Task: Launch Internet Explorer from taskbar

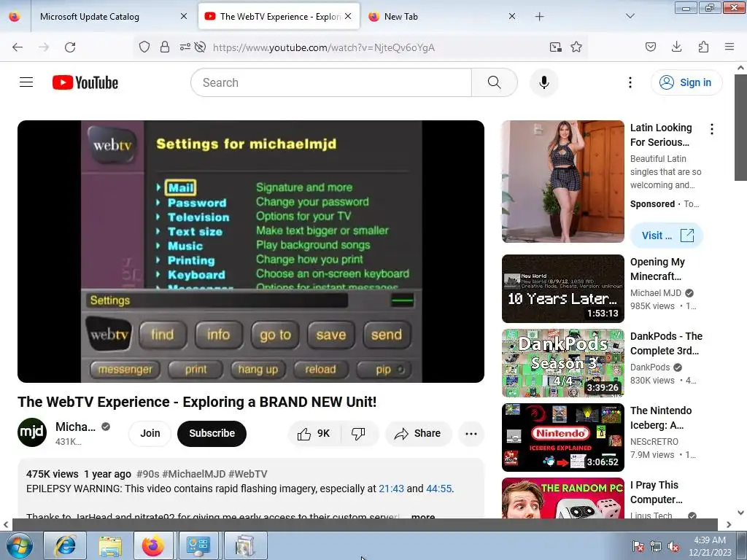Action: (x=65, y=545)
